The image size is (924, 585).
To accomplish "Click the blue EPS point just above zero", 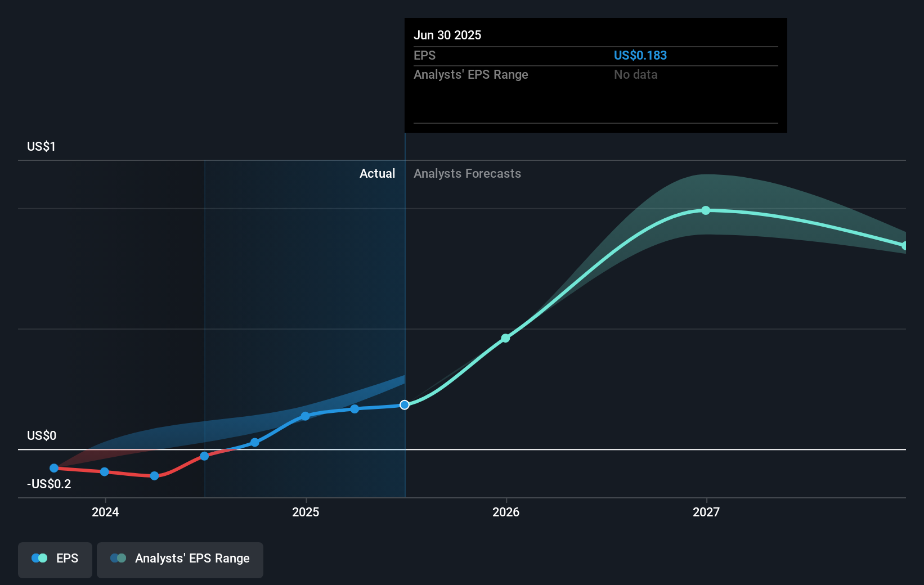I will coord(255,443).
